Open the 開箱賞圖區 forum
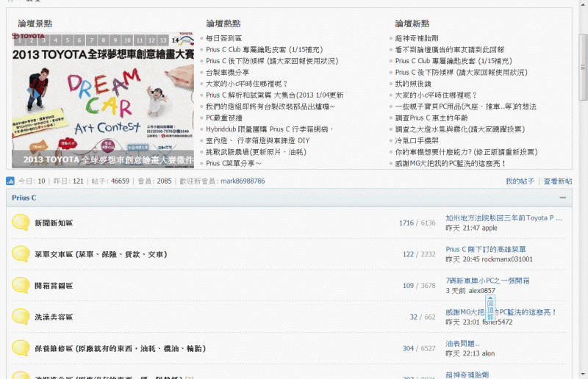Image resolution: width=588 pixels, height=379 pixels. [x=54, y=286]
